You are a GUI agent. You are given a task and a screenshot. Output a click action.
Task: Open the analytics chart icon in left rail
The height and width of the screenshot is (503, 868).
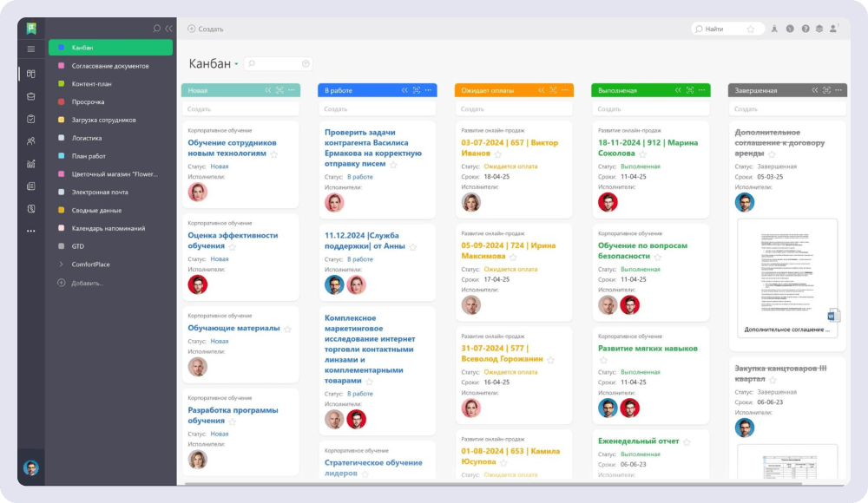click(x=31, y=164)
